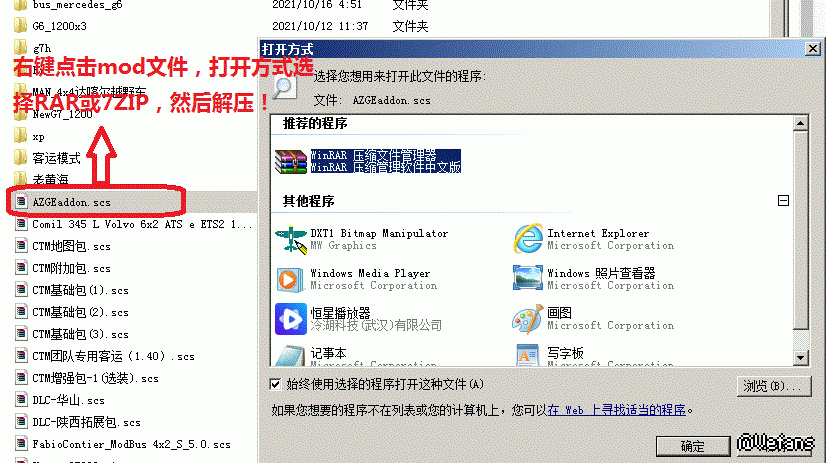Select CTM附加包.scs file name
826x463 pixels.
pos(72,269)
